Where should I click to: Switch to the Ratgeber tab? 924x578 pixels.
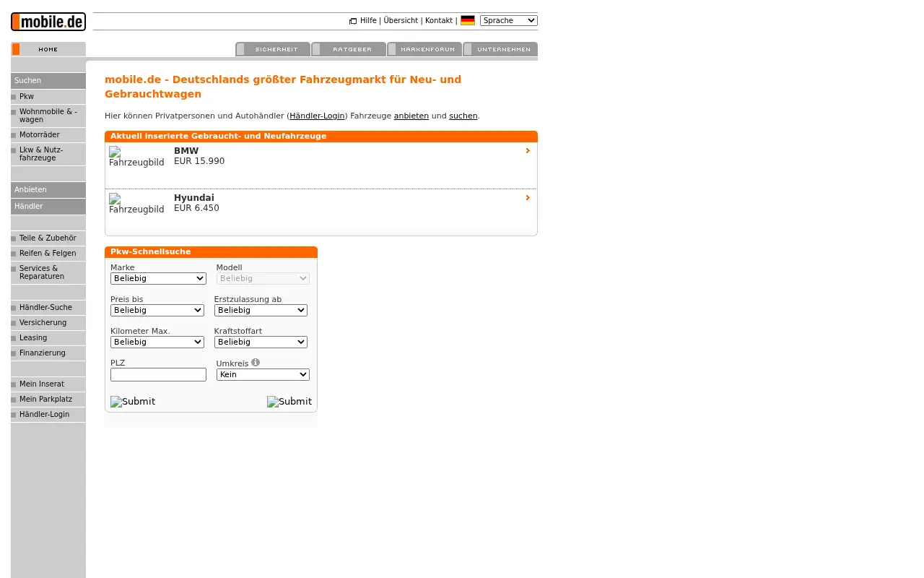pyautogui.click(x=349, y=49)
